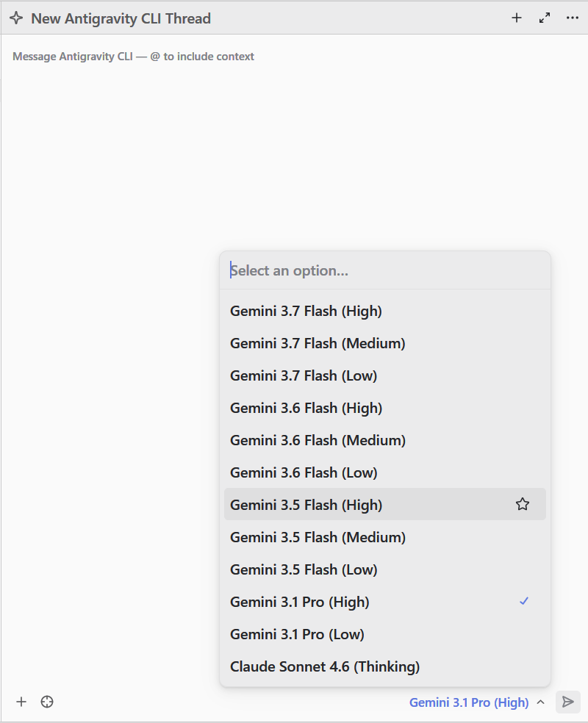Collapse the model selector chevron
This screenshot has height=723, width=588.
(541, 702)
